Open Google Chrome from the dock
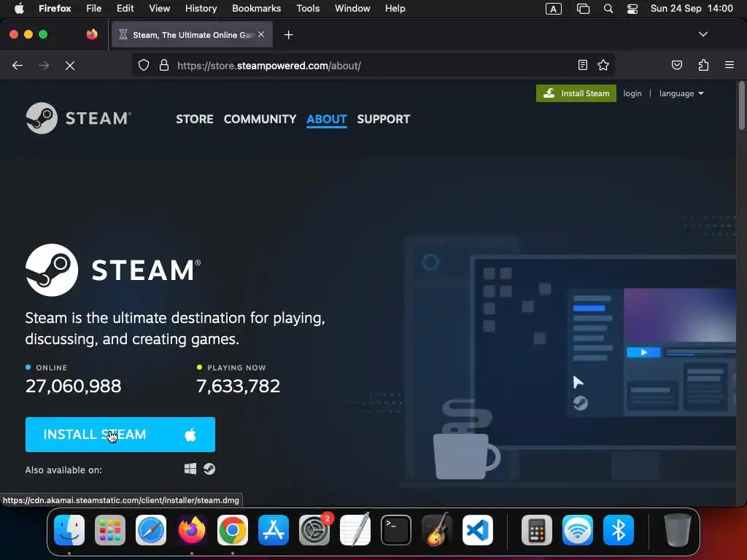Screen dimensions: 747x560 233,530
